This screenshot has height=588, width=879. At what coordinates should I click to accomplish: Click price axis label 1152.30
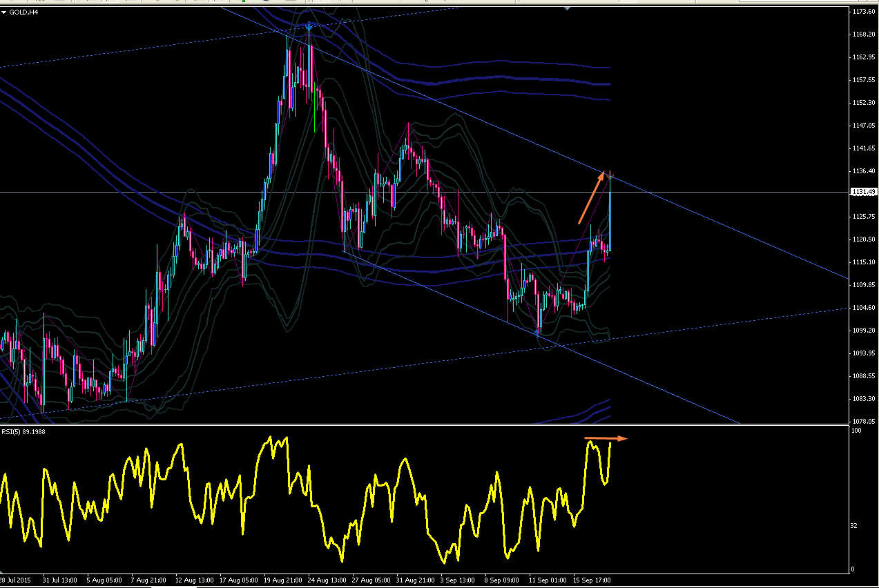click(x=864, y=103)
